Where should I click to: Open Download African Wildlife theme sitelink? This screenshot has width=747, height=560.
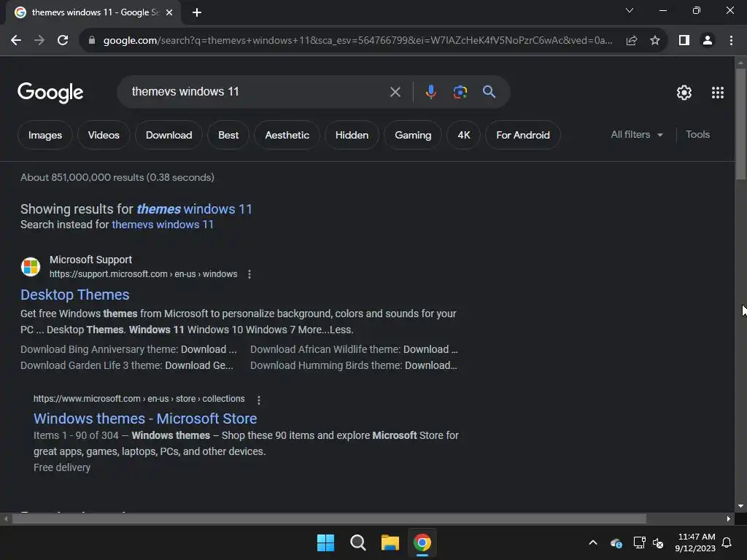(354, 349)
